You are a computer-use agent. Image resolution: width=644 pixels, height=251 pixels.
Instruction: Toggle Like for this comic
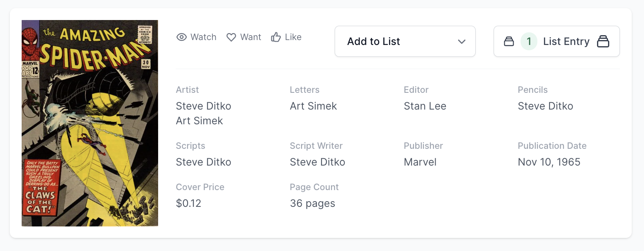pos(286,37)
